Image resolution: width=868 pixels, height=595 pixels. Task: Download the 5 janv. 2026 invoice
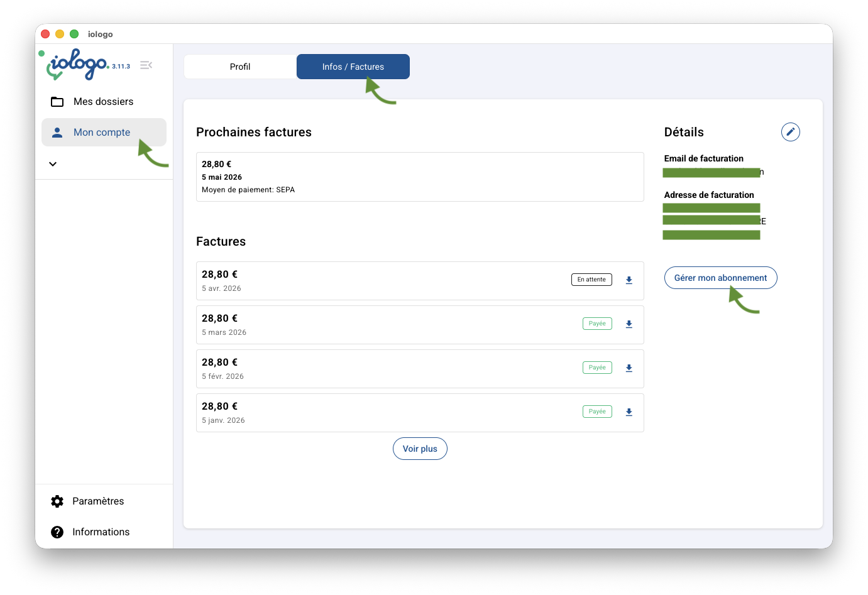(x=629, y=412)
